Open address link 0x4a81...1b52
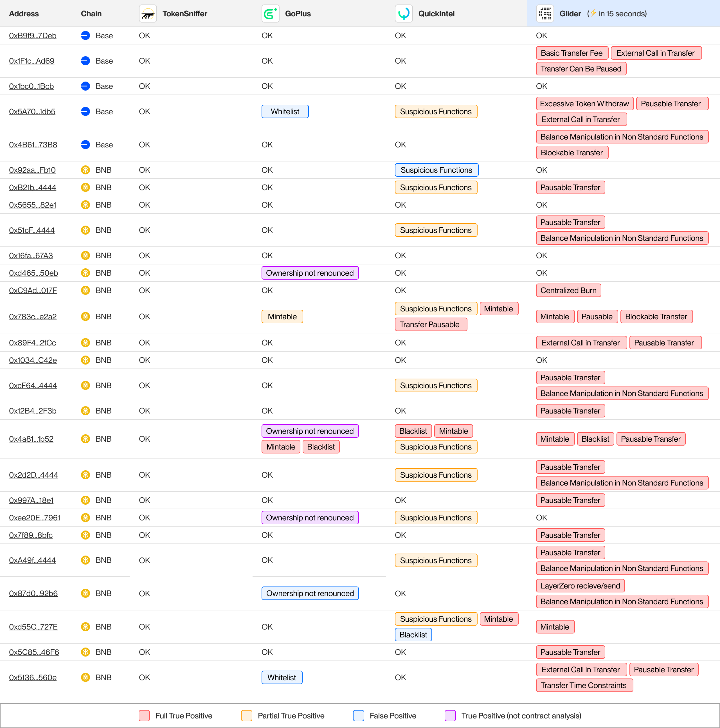Image resolution: width=720 pixels, height=728 pixels. [31, 439]
